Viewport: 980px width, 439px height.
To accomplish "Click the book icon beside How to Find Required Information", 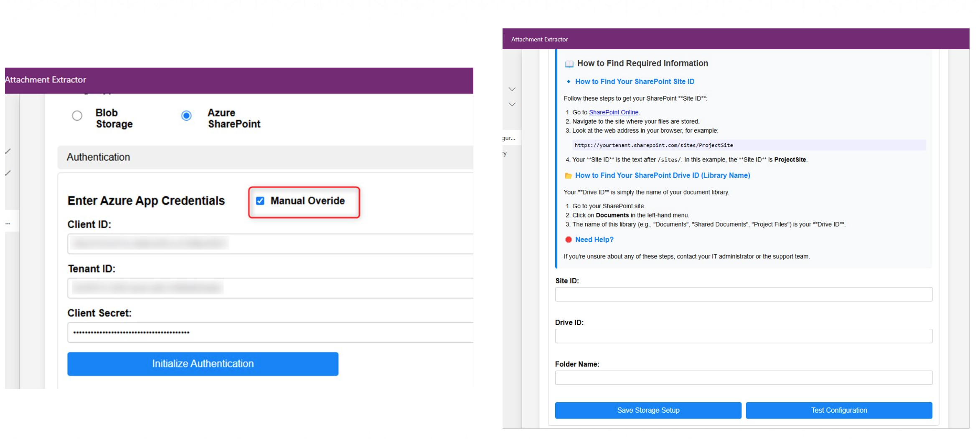I will point(569,64).
